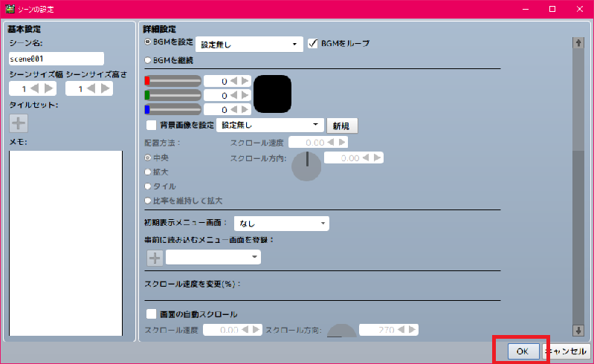
Task: Select the BGMを設定 radio button
Action: [148, 42]
